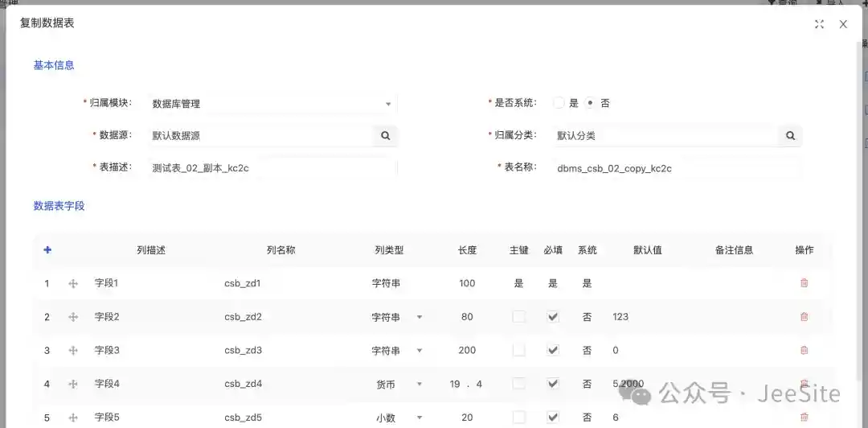
Task: Click the 备注信息 column header
Action: 734,250
